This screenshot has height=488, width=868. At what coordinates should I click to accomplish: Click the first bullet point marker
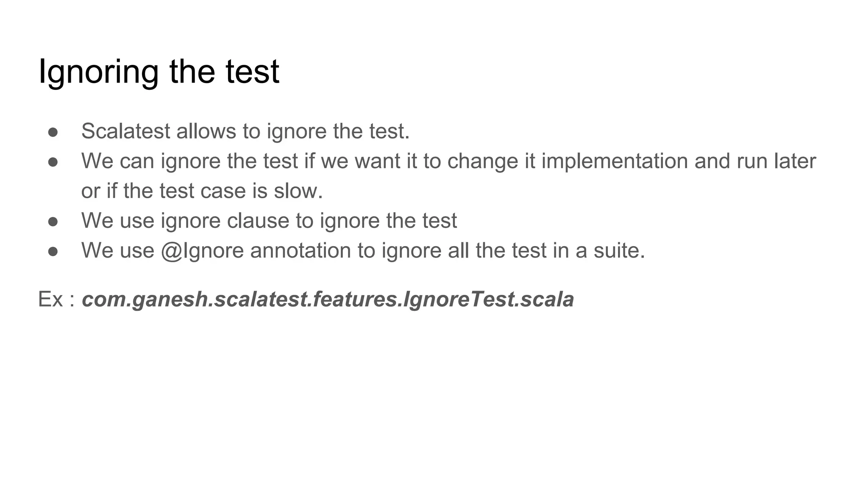(x=53, y=132)
